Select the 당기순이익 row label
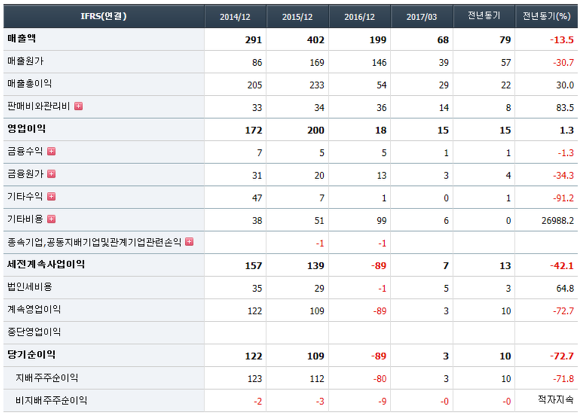 pos(31,354)
